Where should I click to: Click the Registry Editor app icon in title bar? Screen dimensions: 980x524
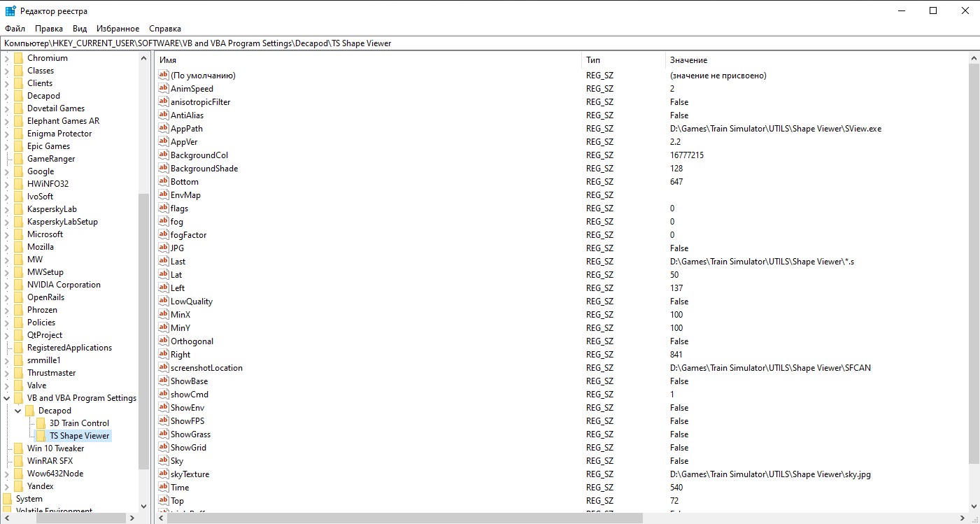click(x=10, y=11)
